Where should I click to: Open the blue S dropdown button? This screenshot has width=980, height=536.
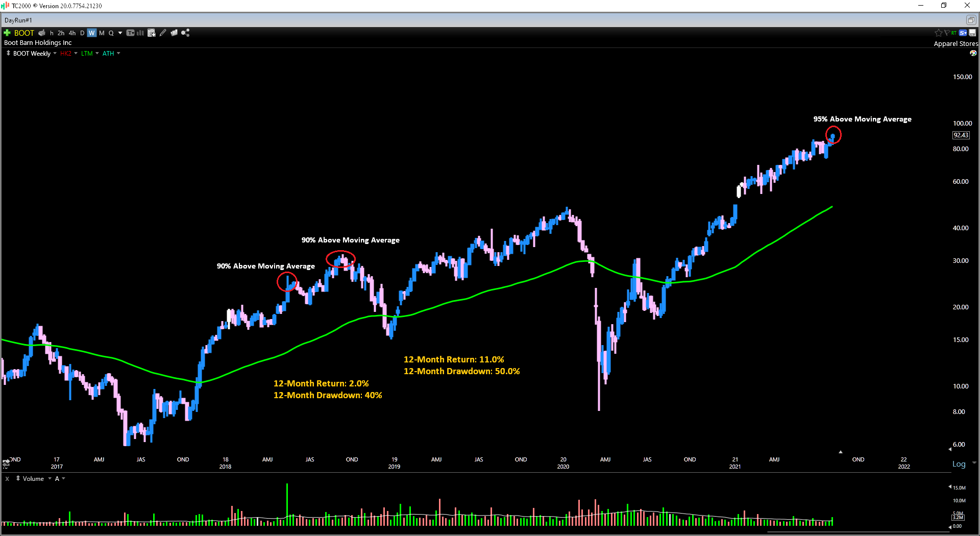coord(963,33)
